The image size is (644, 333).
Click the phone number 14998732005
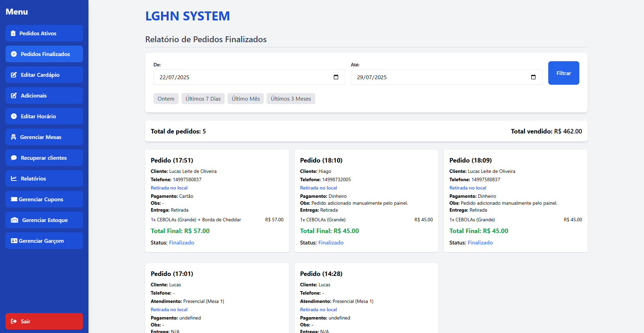click(336, 179)
